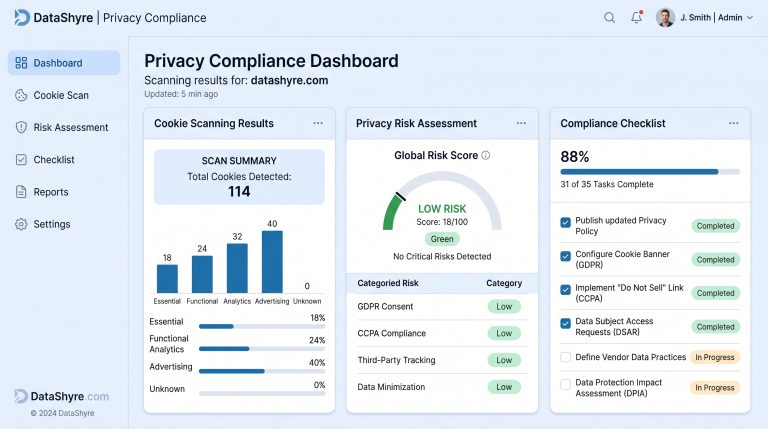Image resolution: width=768 pixels, height=429 pixels.
Task: Click the DataShyre.com footer logo
Action: [x=62, y=396]
